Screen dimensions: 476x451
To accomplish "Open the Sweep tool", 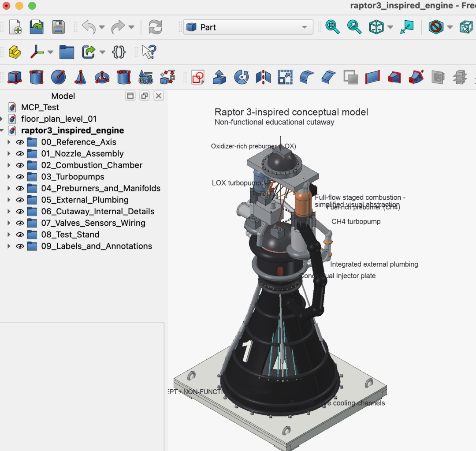I will (416, 77).
